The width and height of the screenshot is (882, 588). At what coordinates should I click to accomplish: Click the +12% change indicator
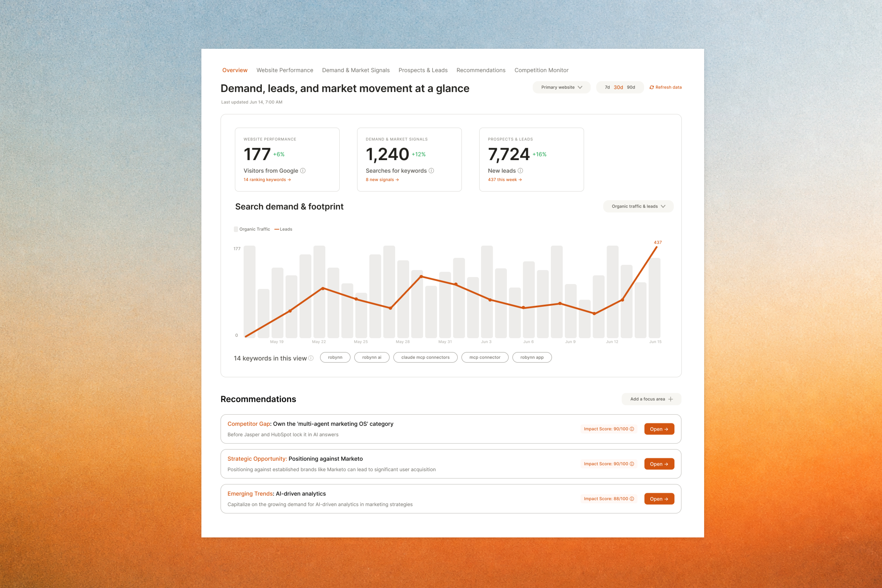click(419, 154)
